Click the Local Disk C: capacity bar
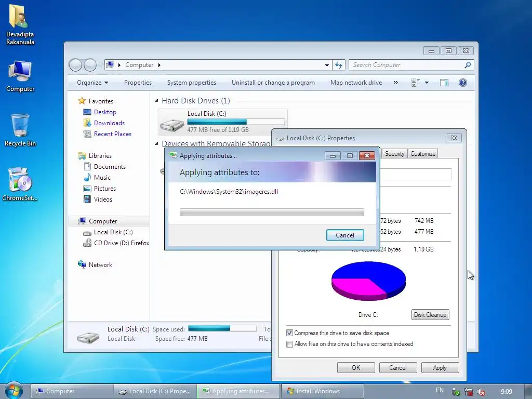Viewport: 532px width, 399px height. click(x=236, y=122)
